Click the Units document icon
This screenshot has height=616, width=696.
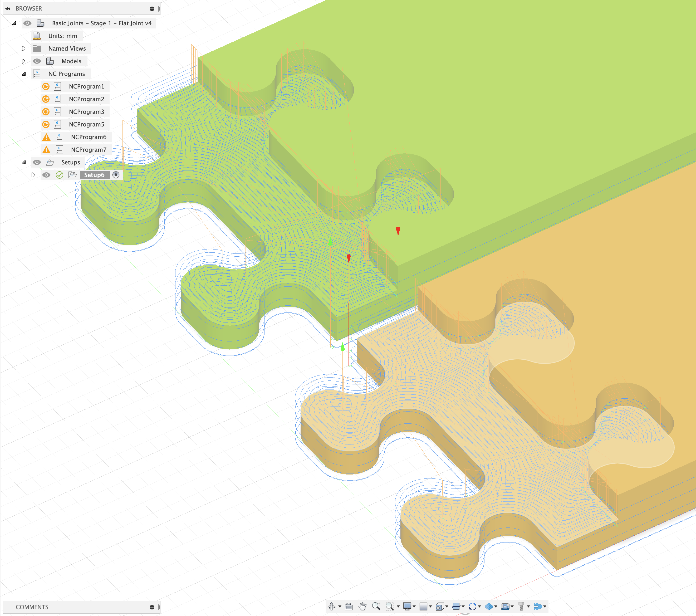(x=37, y=36)
